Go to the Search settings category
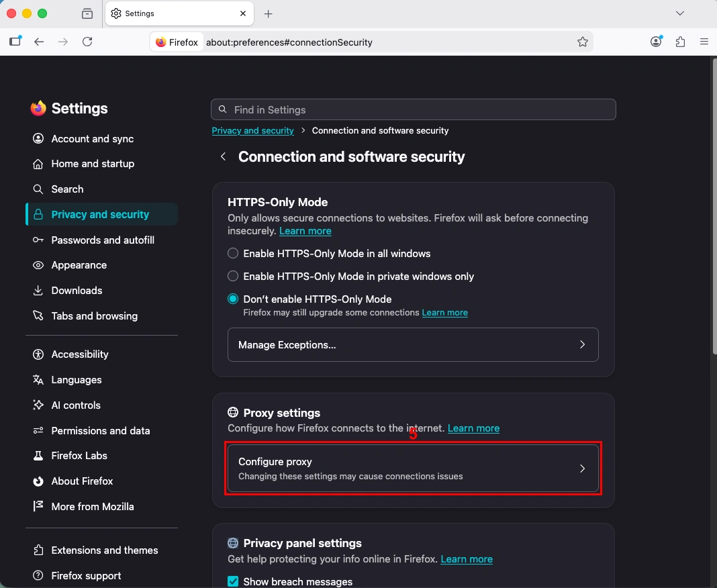The image size is (717, 588). (101, 189)
